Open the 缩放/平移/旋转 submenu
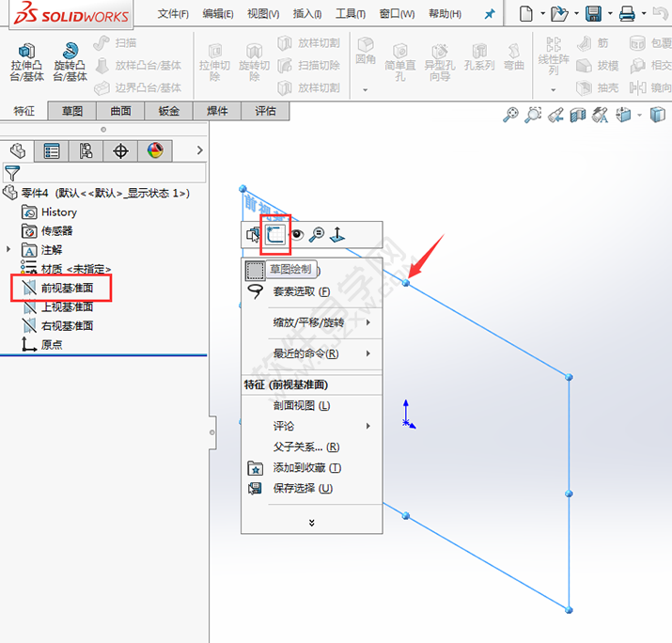672x643 pixels. coord(308,322)
